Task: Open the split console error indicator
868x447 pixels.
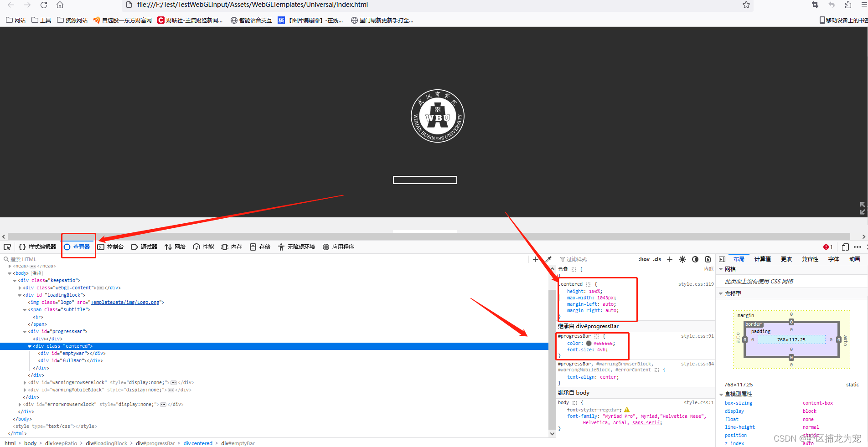Action: click(827, 247)
